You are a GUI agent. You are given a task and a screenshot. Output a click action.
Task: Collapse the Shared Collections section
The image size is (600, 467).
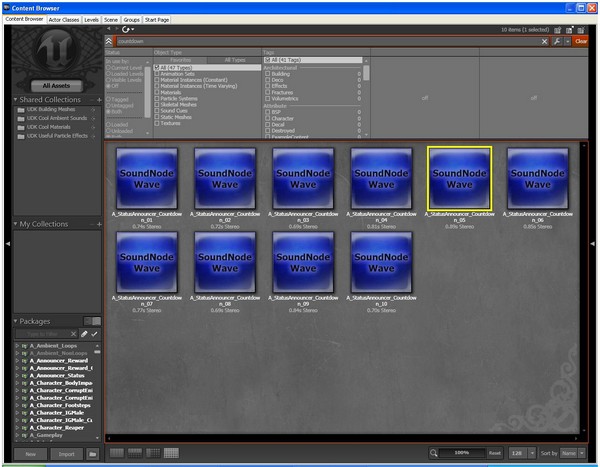(15, 100)
